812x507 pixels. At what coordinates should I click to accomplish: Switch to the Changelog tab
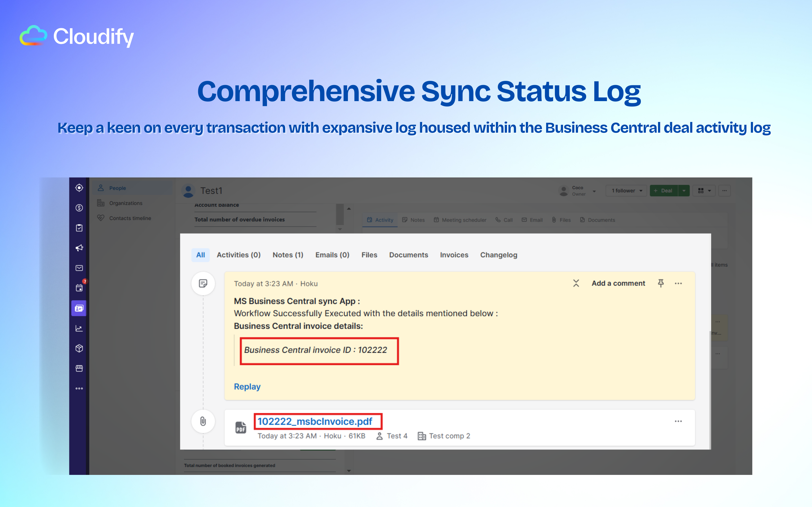tap(498, 255)
